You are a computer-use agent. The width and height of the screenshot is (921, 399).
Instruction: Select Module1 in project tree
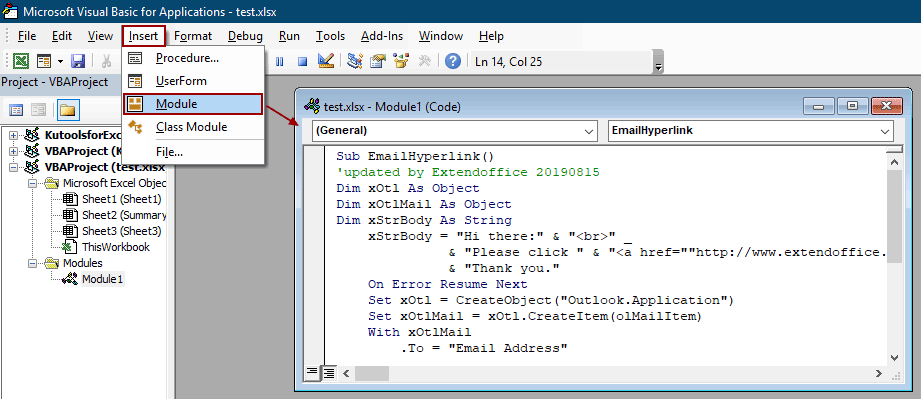(x=103, y=279)
